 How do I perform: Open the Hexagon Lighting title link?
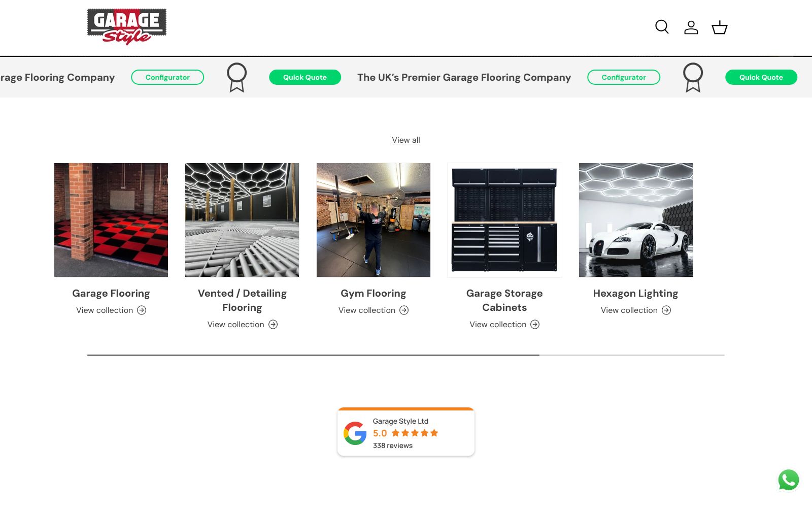635,293
